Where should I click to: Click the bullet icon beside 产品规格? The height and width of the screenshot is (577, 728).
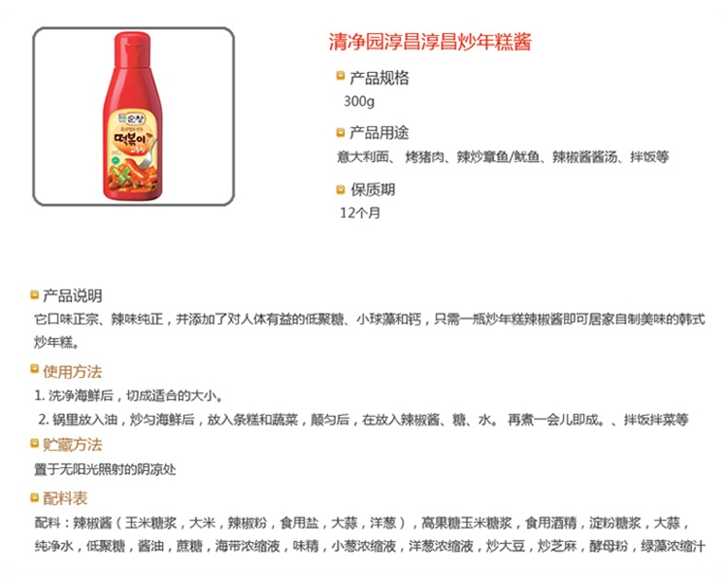(341, 76)
